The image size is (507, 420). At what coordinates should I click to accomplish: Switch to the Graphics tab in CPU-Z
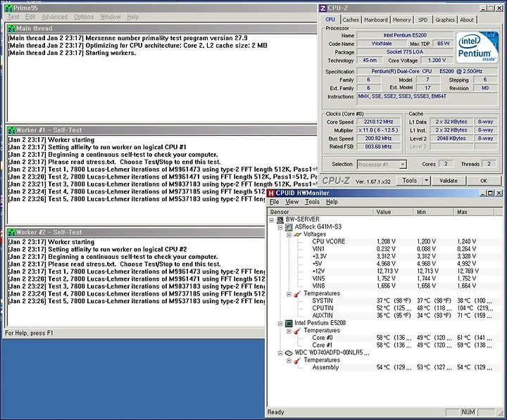click(x=445, y=20)
